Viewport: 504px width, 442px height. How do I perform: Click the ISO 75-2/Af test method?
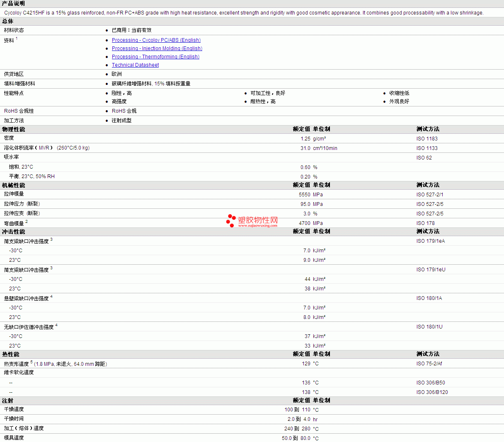pos(429,364)
